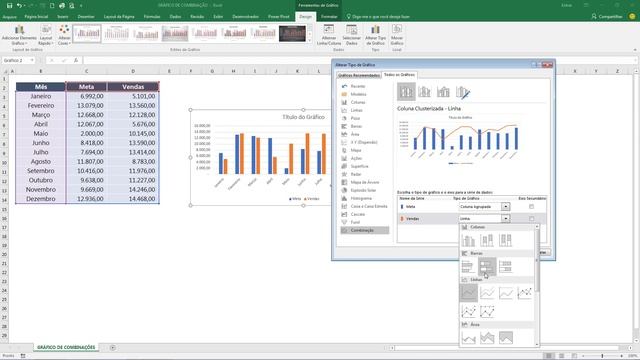640x360 pixels.
Task: Select the dark chart style thumbnail
Action: 292,33
